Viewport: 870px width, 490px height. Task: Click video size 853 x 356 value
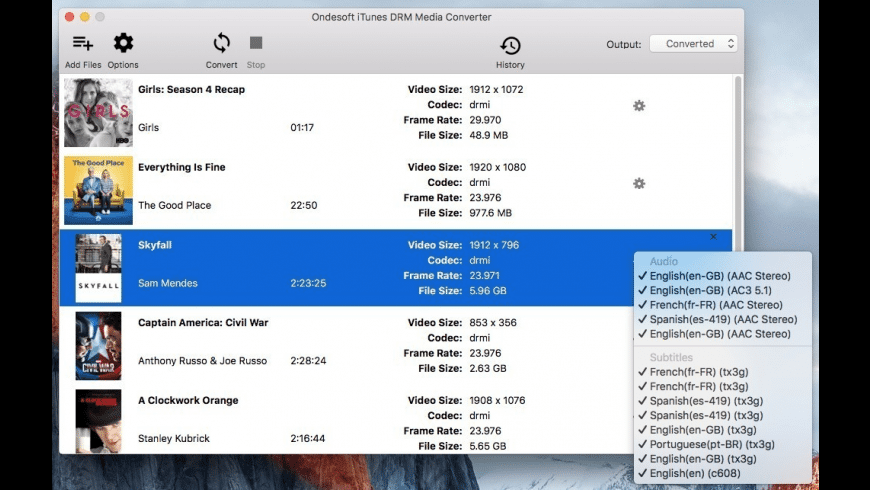[x=493, y=322]
